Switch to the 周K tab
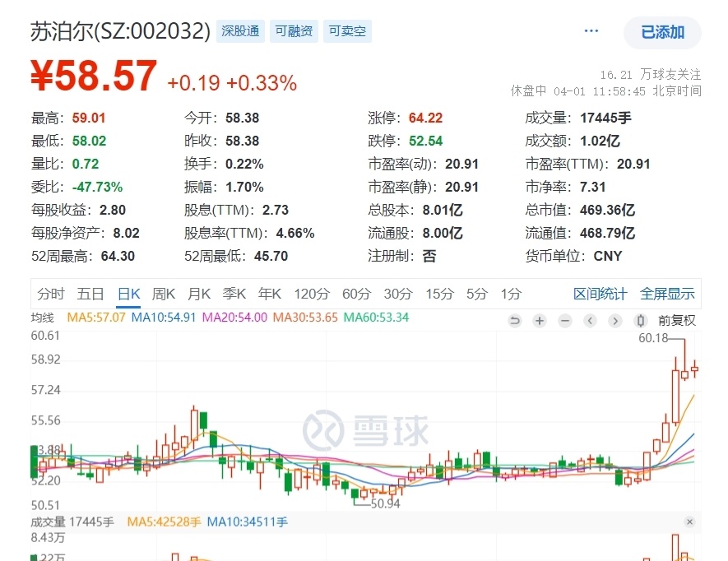 click(x=164, y=294)
